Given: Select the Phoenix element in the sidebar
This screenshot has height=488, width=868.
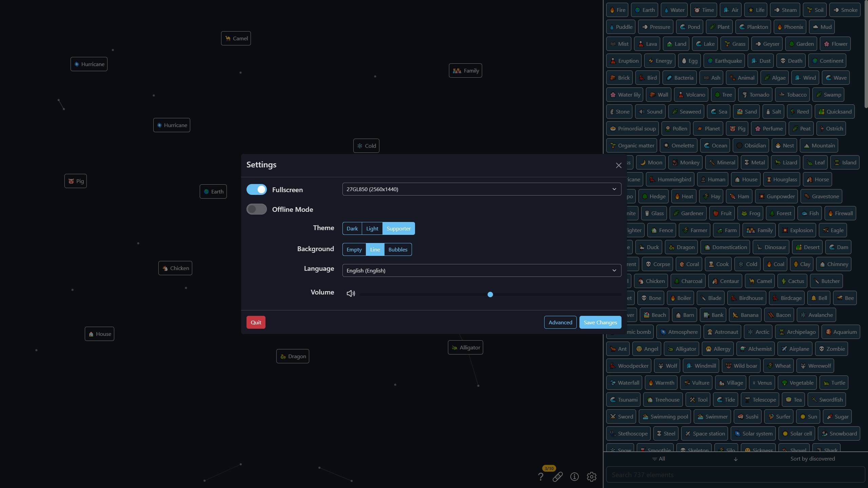Looking at the screenshot, I should point(790,26).
